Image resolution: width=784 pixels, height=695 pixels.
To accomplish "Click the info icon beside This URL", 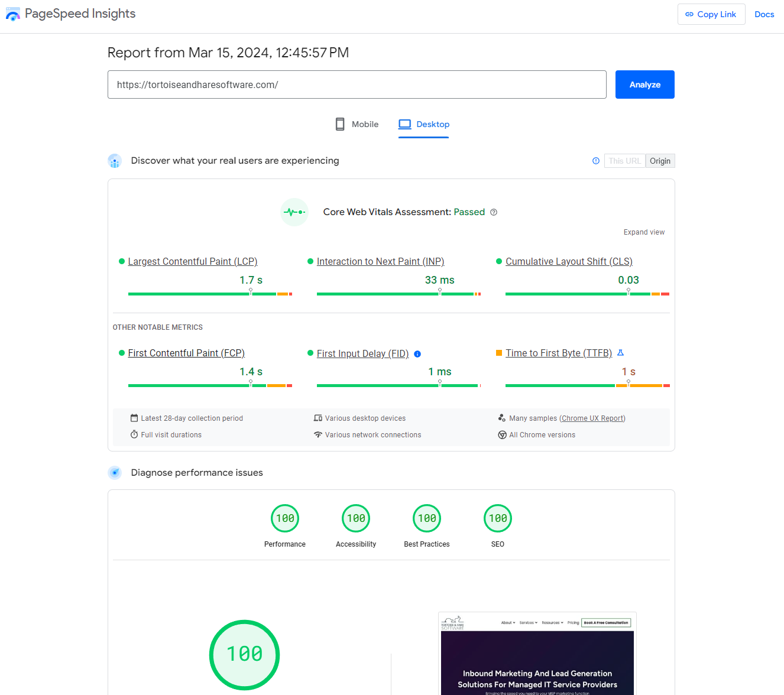I will coord(596,161).
